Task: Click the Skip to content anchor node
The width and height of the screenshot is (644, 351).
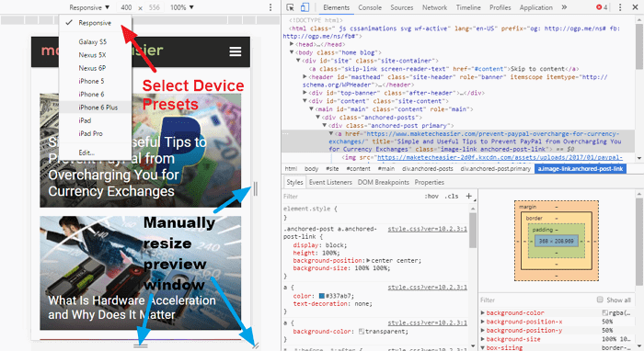Action: point(443,69)
